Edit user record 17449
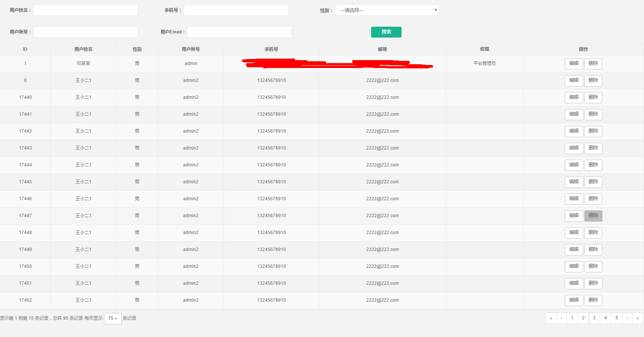The height and width of the screenshot is (337, 644). 574,249
